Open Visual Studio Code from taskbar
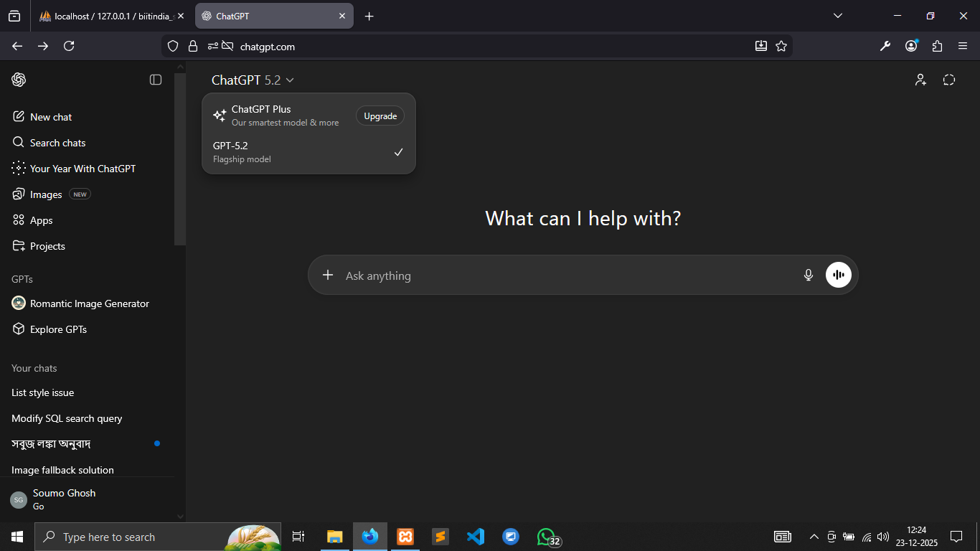Viewport: 980px width, 551px height. point(475,537)
